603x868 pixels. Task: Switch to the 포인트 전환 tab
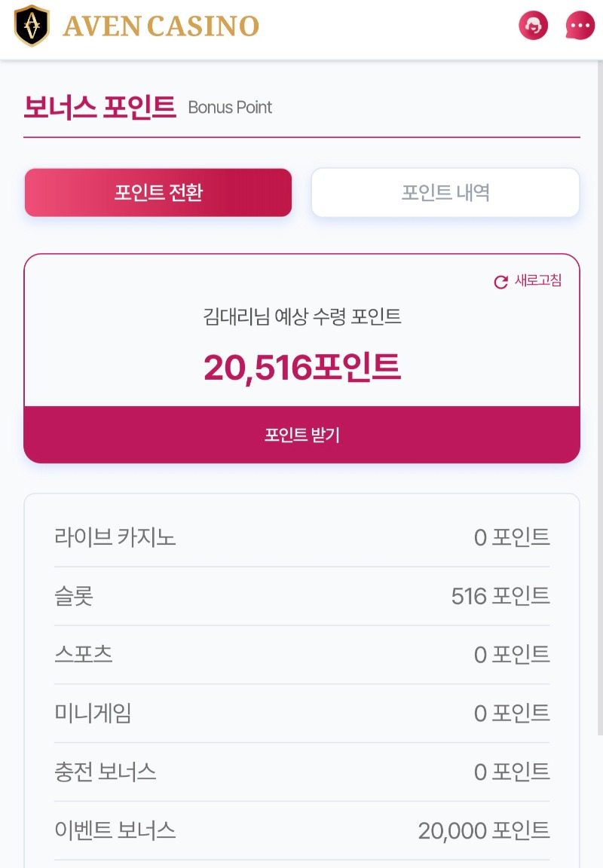(158, 193)
